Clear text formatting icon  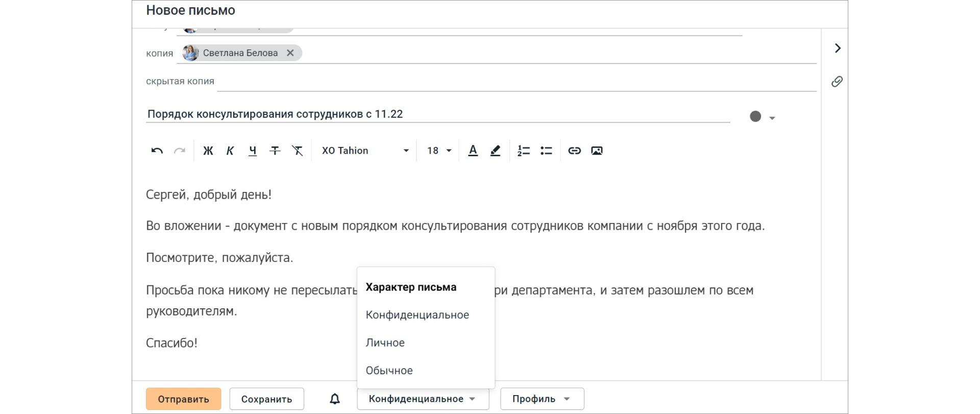298,151
